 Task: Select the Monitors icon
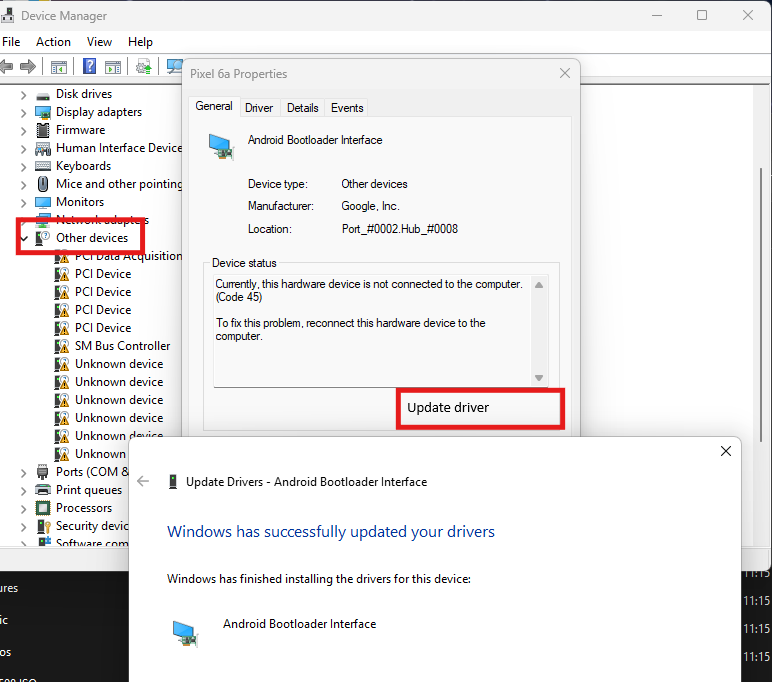coord(43,202)
